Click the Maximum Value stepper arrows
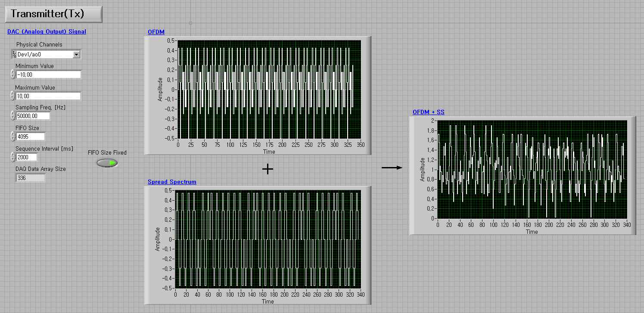The width and height of the screenshot is (644, 313). tap(13, 96)
